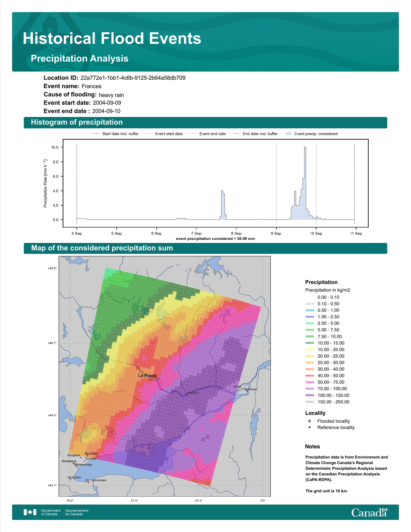This screenshot has width=411, height=532.
Task: Click the 1.00 - 2.50 legend swatch
Action: [309, 317]
